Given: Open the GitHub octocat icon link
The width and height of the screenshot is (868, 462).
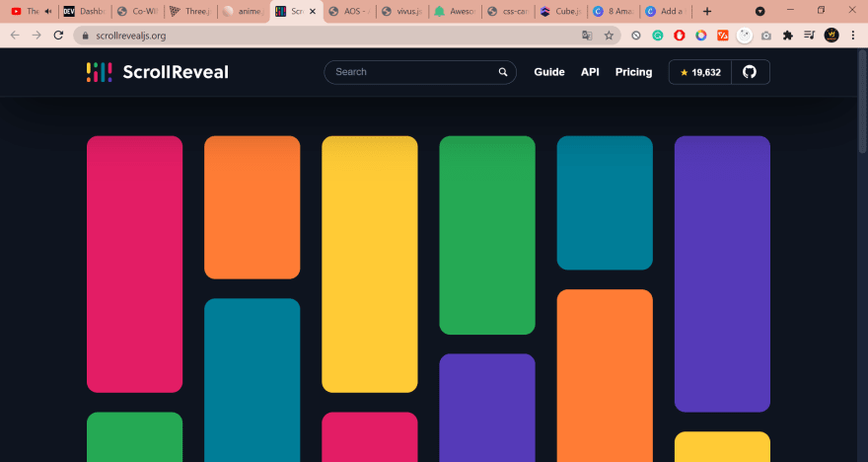Looking at the screenshot, I should [x=750, y=72].
